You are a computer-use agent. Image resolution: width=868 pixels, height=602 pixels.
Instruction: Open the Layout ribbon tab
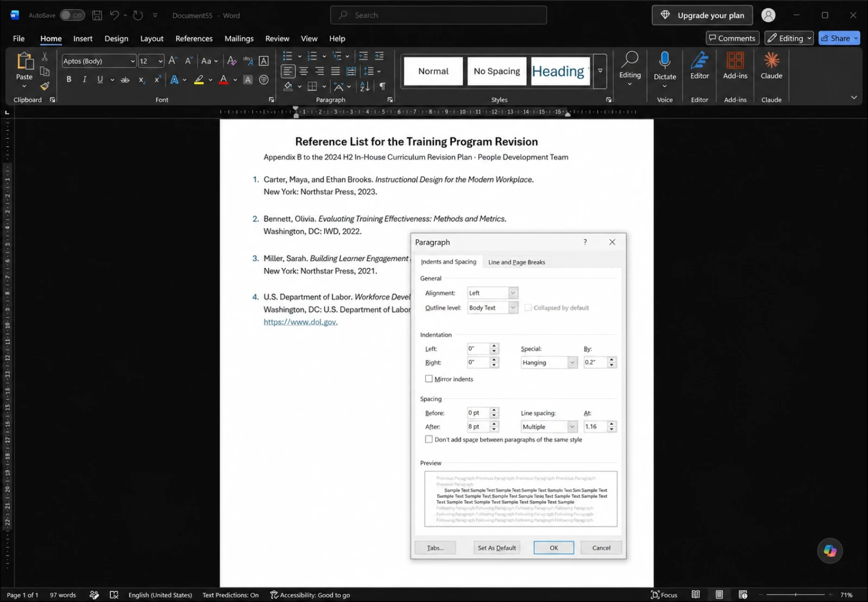tap(151, 39)
